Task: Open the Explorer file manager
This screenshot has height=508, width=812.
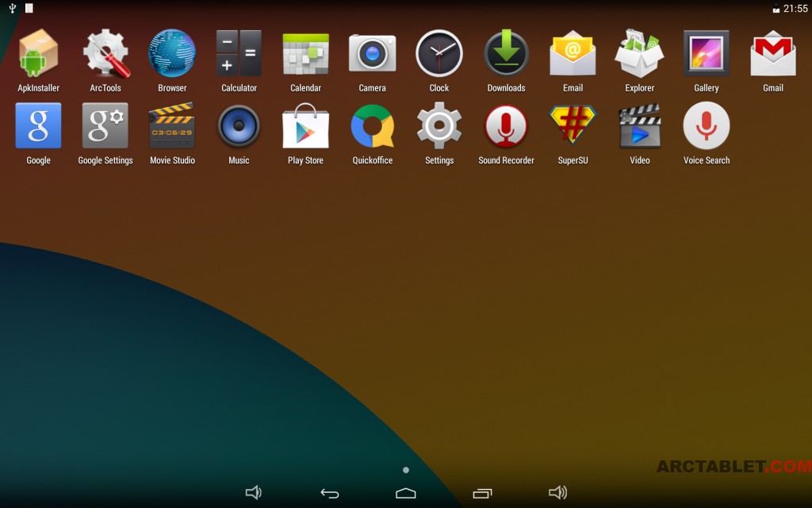Action: point(640,53)
